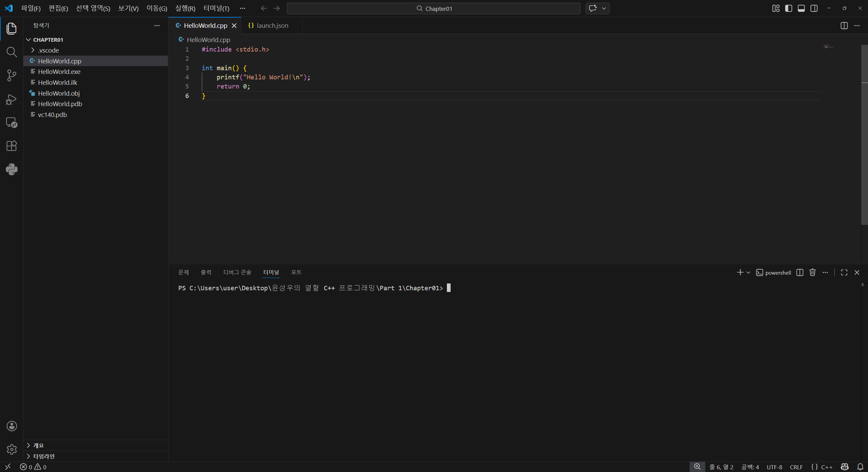Open the Extensions view

(12, 146)
